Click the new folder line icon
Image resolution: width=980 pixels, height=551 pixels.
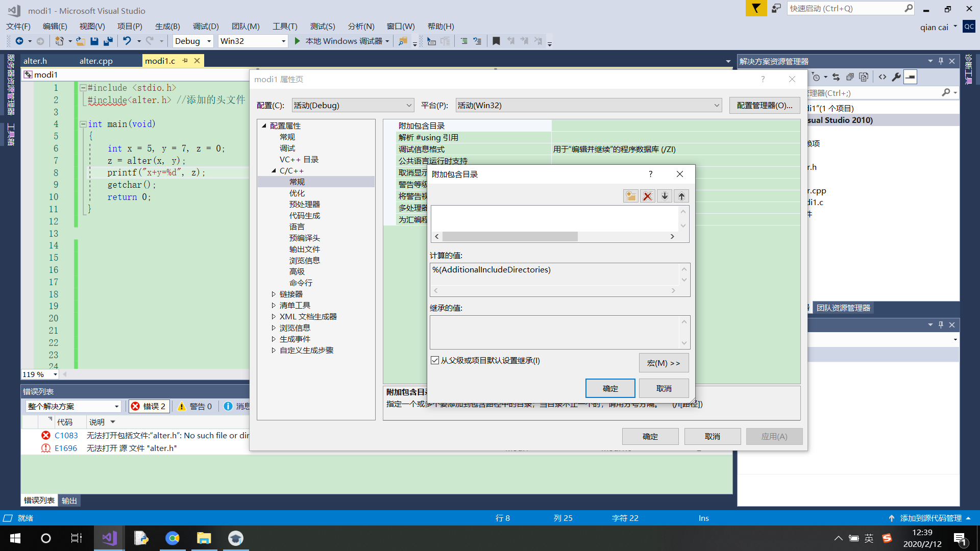631,196
